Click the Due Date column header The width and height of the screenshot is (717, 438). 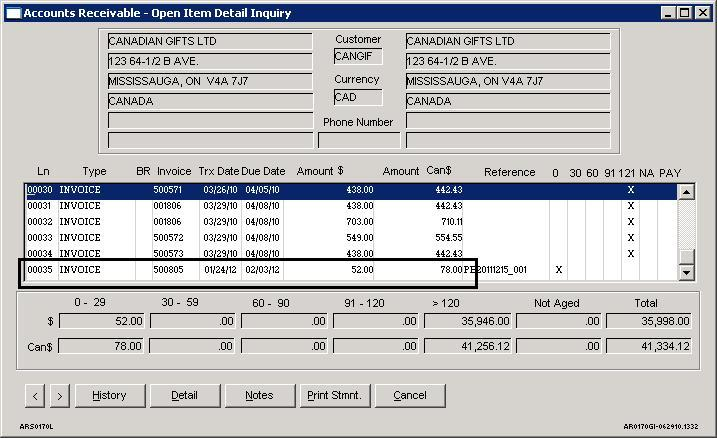pyautogui.click(x=263, y=171)
